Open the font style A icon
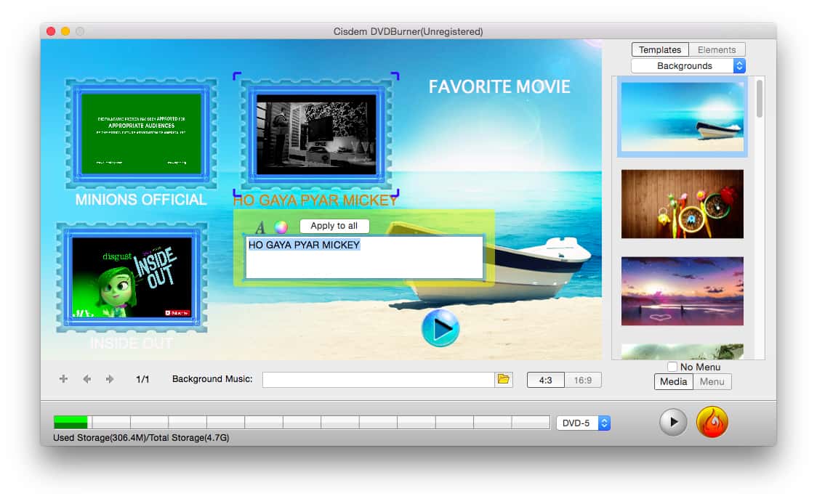 (x=260, y=227)
